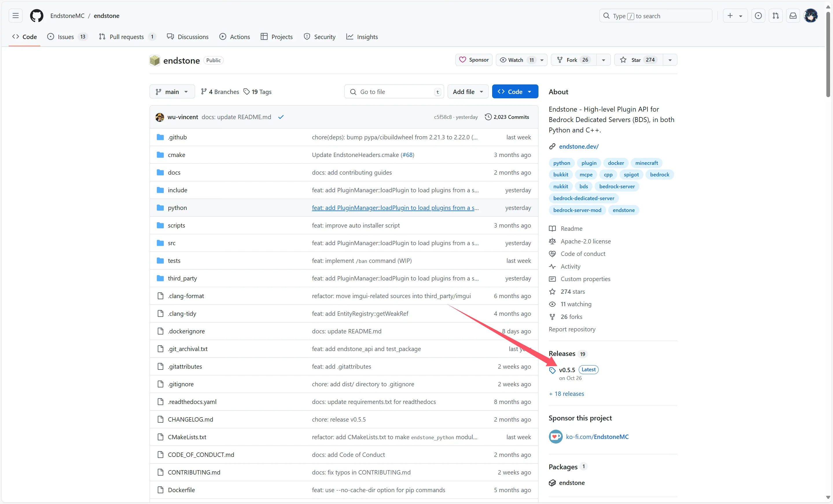833x504 pixels.
Task: Expand the main branch dropdown
Action: tap(172, 92)
